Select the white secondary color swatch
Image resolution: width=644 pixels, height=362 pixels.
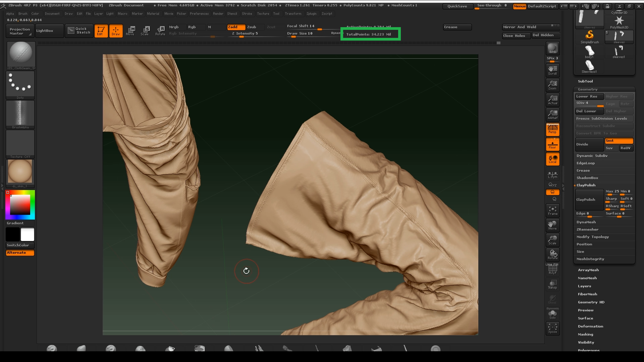point(28,234)
